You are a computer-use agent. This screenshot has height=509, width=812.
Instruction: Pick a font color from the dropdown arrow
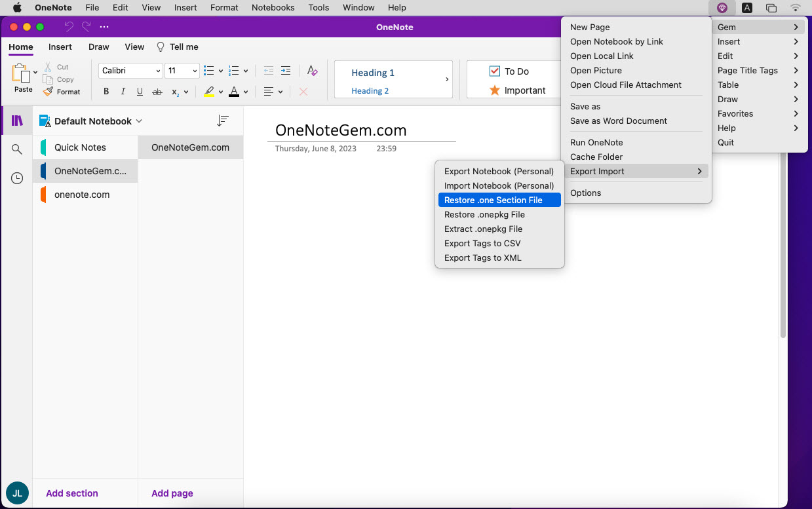tap(246, 92)
